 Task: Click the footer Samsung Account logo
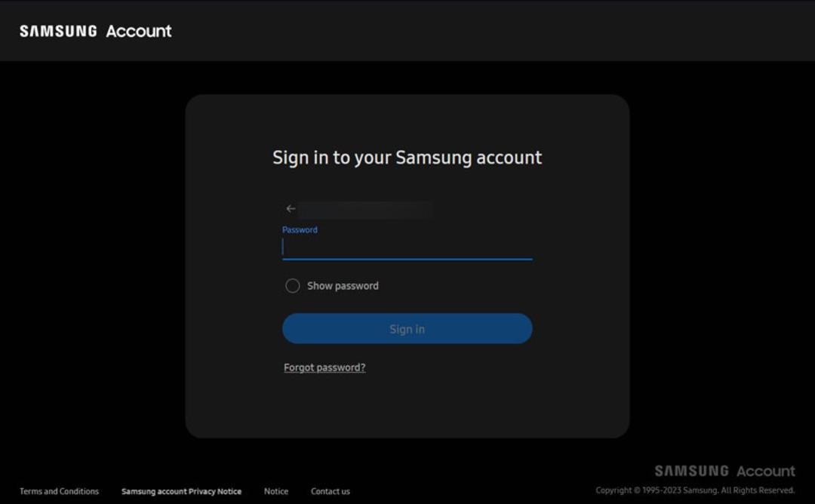point(724,471)
